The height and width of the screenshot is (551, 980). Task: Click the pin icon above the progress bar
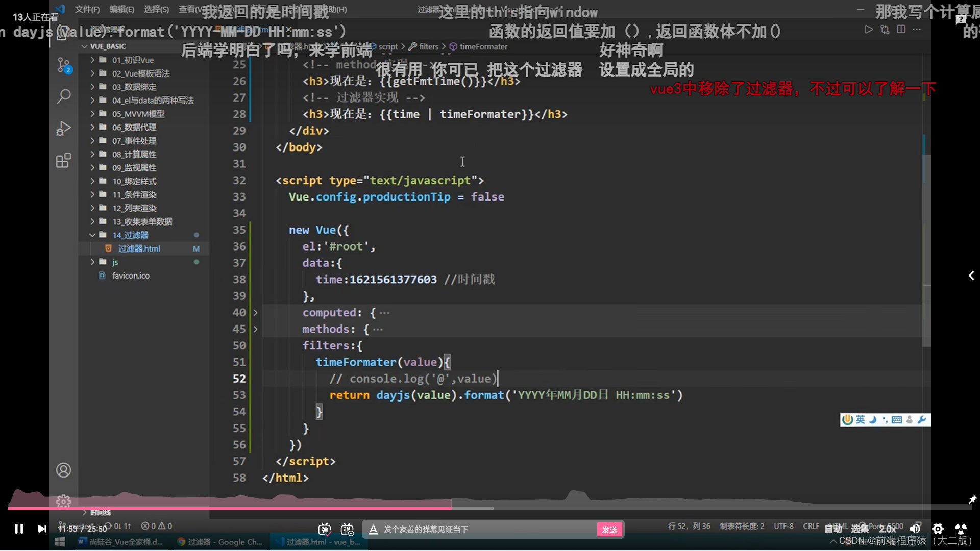[x=972, y=499]
